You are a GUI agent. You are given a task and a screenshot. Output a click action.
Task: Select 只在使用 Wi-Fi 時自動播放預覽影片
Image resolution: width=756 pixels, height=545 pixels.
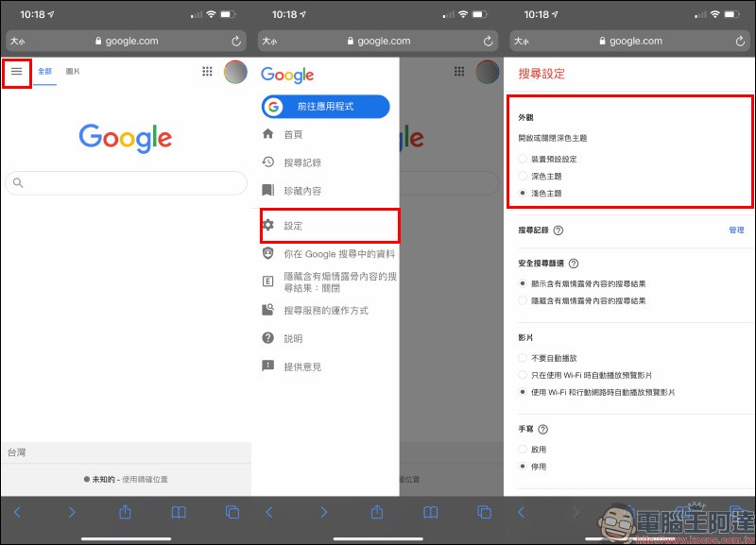pyautogui.click(x=523, y=375)
